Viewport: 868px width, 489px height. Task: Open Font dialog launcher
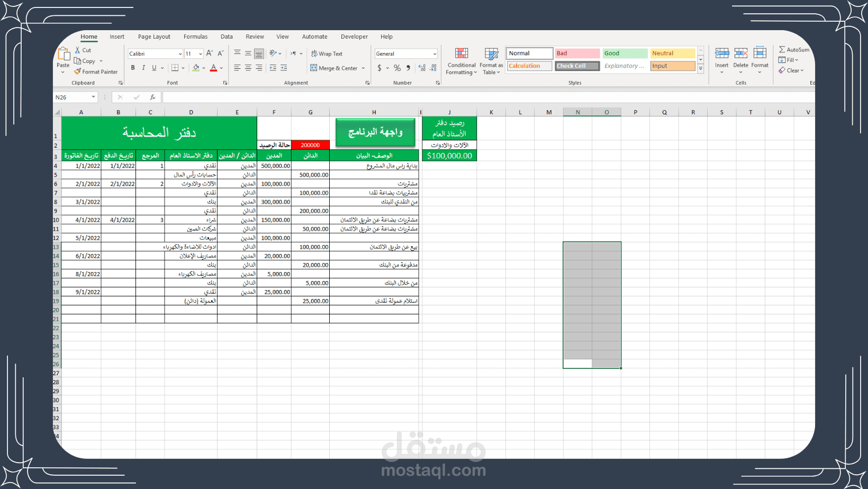tap(225, 83)
